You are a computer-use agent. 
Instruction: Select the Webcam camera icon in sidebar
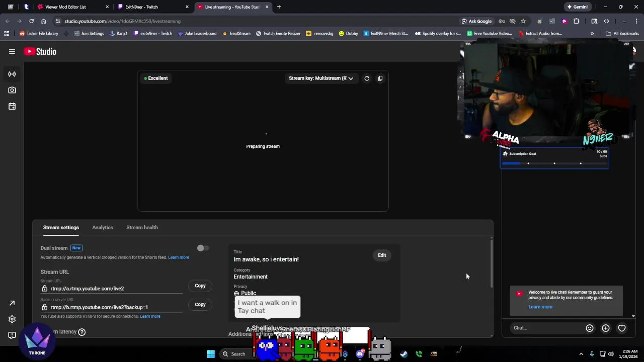pyautogui.click(x=12, y=90)
